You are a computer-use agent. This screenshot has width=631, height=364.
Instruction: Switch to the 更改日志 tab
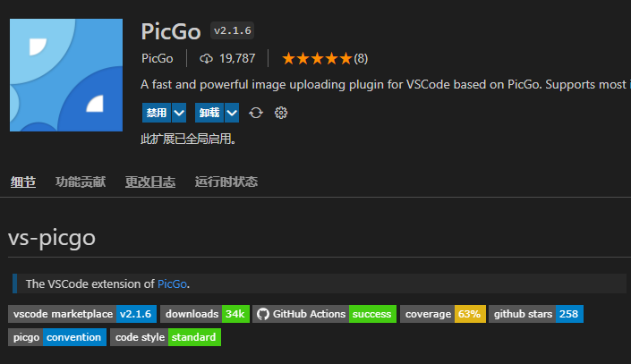click(x=150, y=182)
